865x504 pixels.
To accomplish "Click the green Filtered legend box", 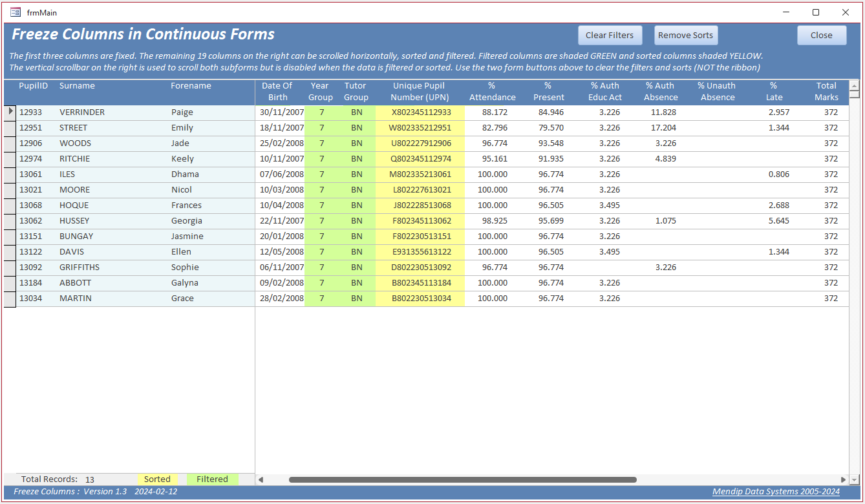I will 213,479.
